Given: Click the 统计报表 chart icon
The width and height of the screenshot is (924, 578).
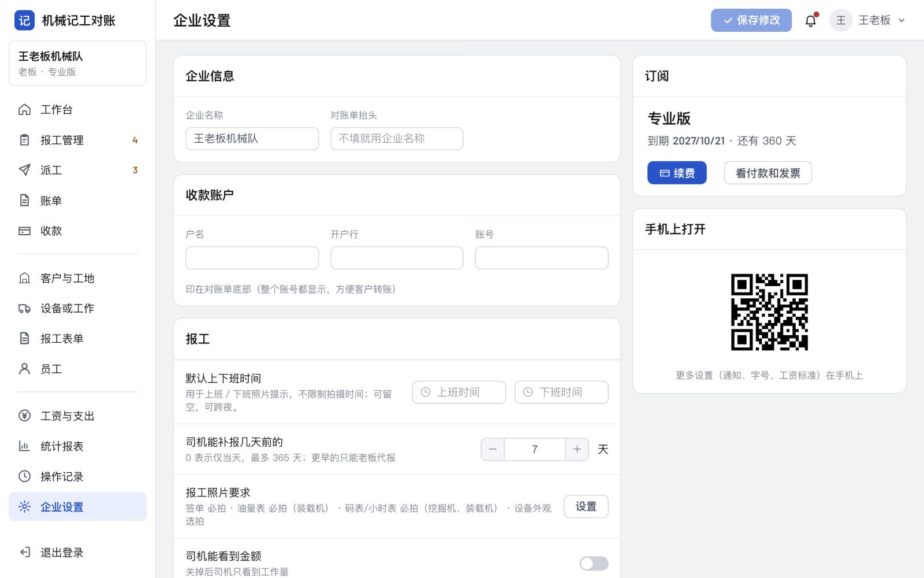Looking at the screenshot, I should (x=24, y=446).
